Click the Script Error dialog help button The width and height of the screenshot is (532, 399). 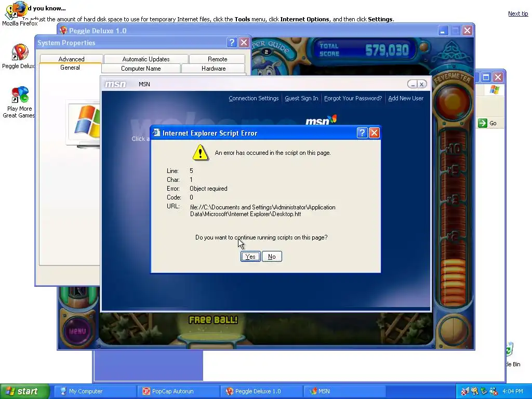pyautogui.click(x=362, y=132)
